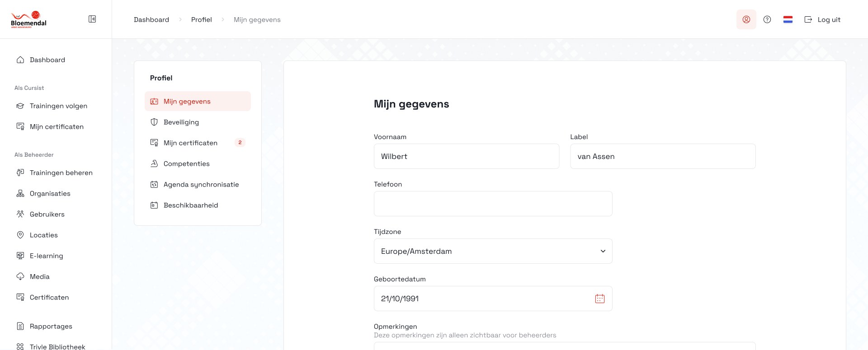Click the Log uit logout icon
Screen dimensions: 868x350
point(808,19)
